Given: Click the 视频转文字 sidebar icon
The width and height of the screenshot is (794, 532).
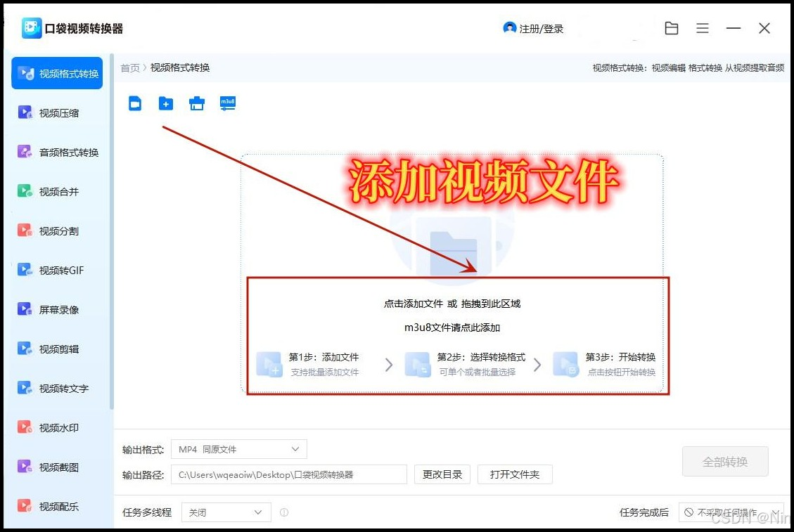Looking at the screenshot, I should (x=25, y=388).
